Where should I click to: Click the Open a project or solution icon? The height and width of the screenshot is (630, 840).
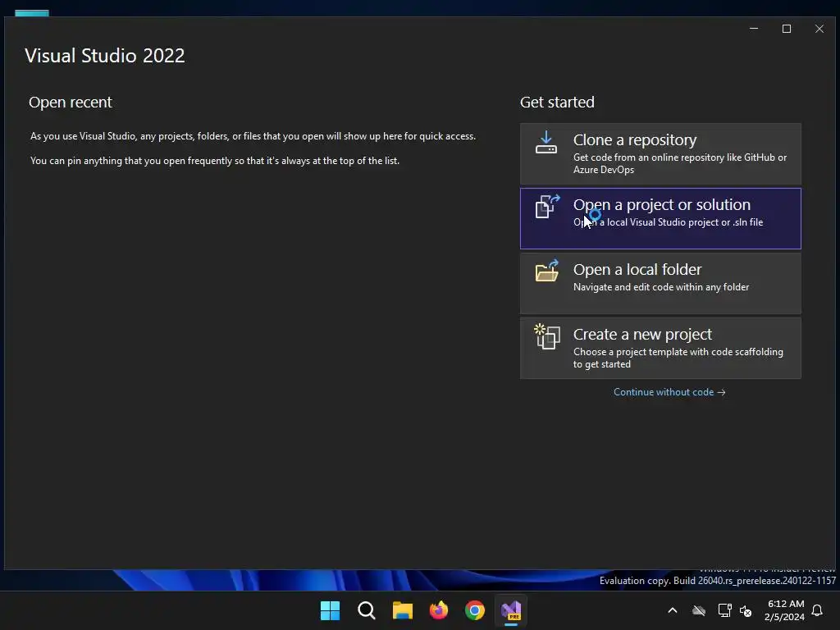pos(547,206)
